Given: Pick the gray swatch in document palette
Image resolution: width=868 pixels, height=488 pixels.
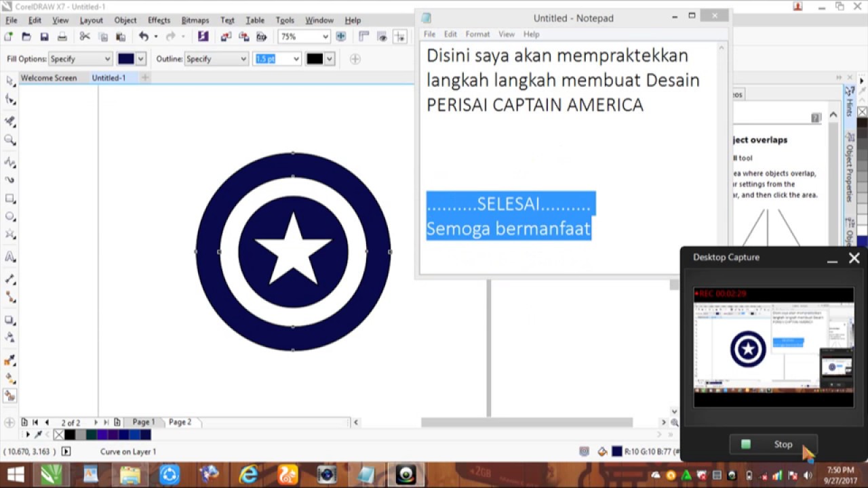Looking at the screenshot, I should pos(81,434).
